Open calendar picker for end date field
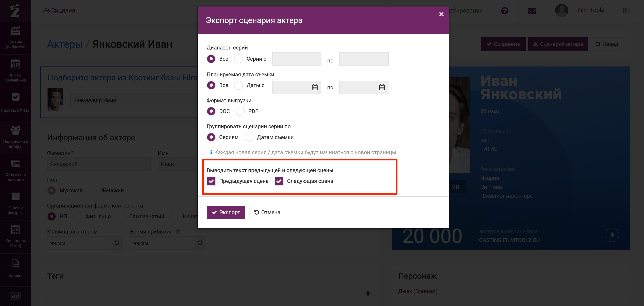Image resolution: width=644 pixels, height=306 pixels. 382,87
